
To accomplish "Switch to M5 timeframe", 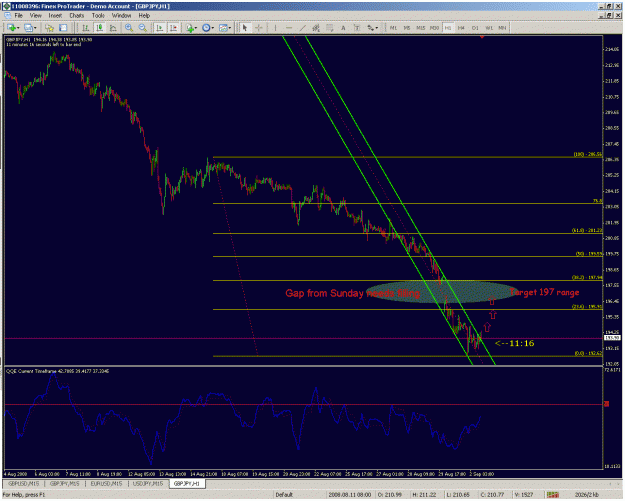I will [407, 28].
